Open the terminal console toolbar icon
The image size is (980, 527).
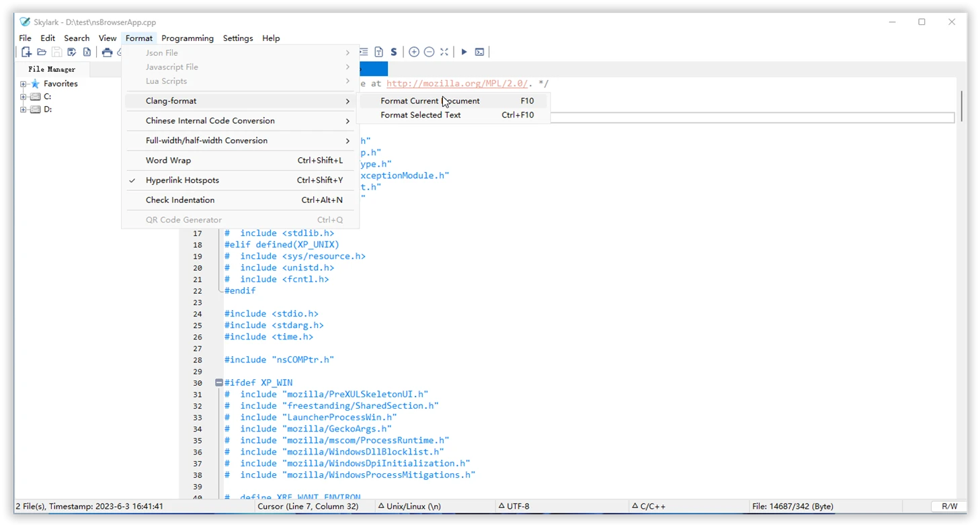pyautogui.click(x=479, y=52)
